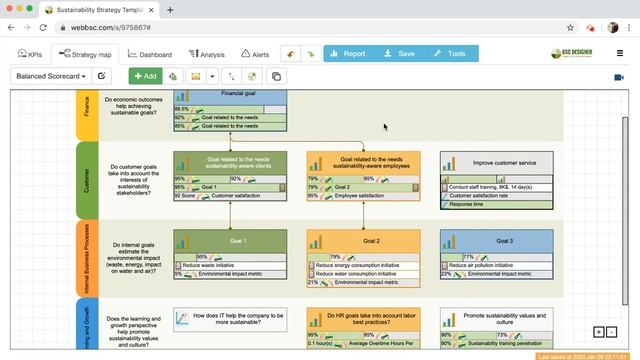This screenshot has width=640, height=360.
Task: Click the Customer satisfaction rate row
Action: pos(497,196)
